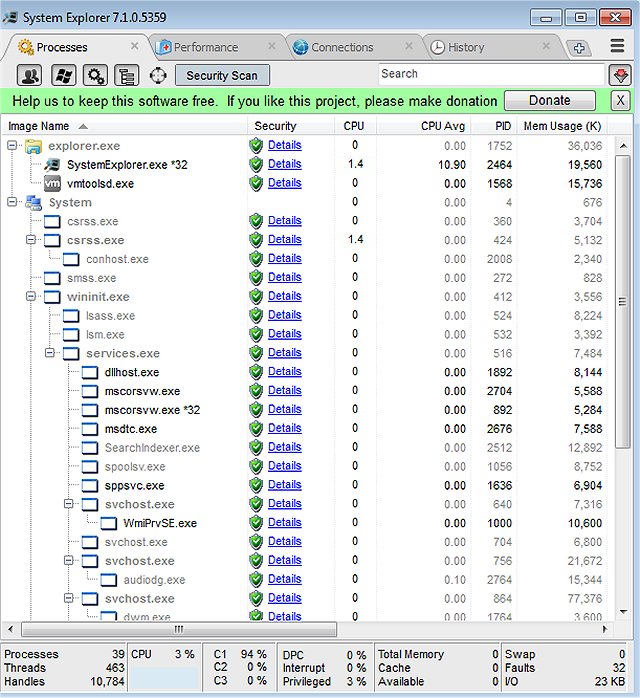Viewport: 640px width, 698px height.
Task: Click window icon of msdtc.exe
Action: [x=89, y=429]
